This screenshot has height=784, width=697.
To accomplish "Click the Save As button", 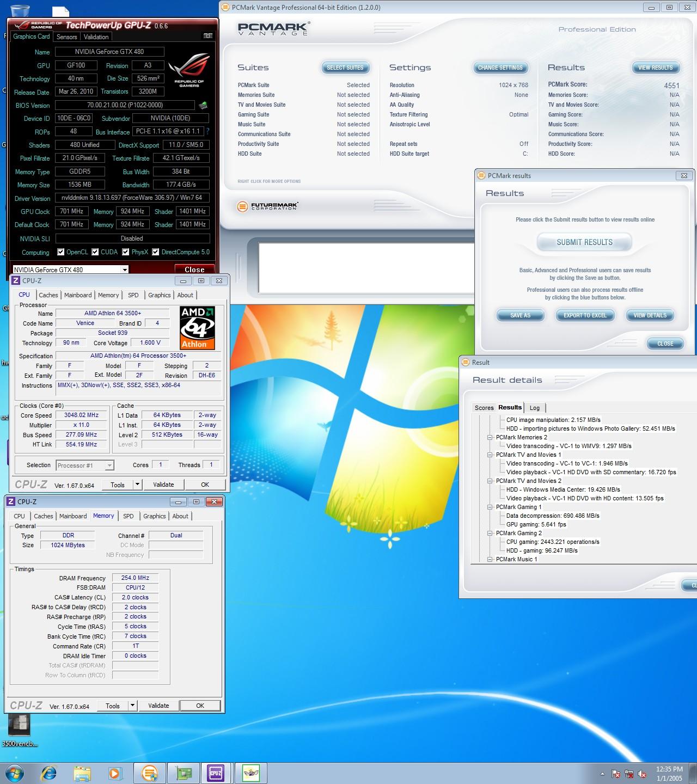I will [x=521, y=315].
